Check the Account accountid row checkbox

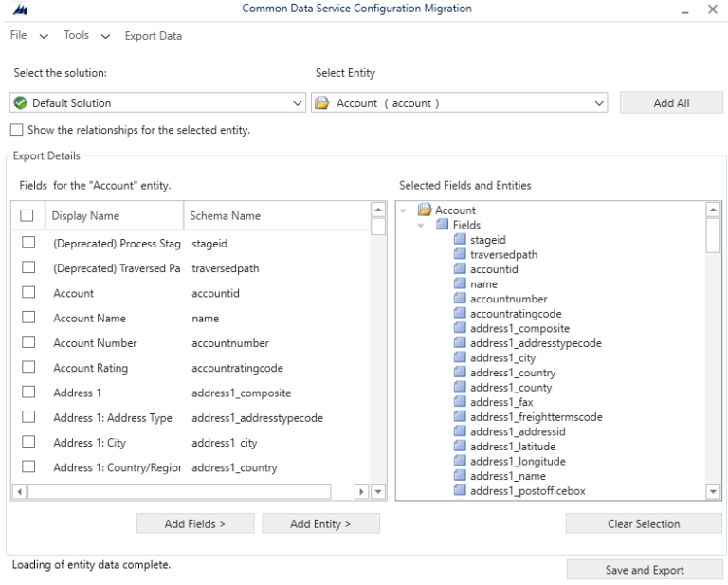(x=28, y=292)
